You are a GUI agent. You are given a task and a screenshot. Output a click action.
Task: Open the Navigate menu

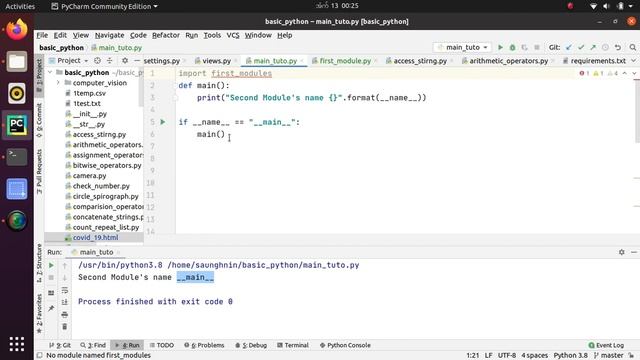pos(109,35)
